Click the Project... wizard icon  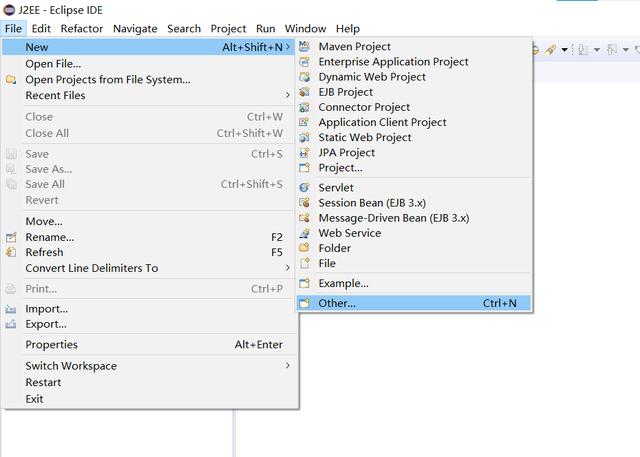pyautogui.click(x=304, y=167)
